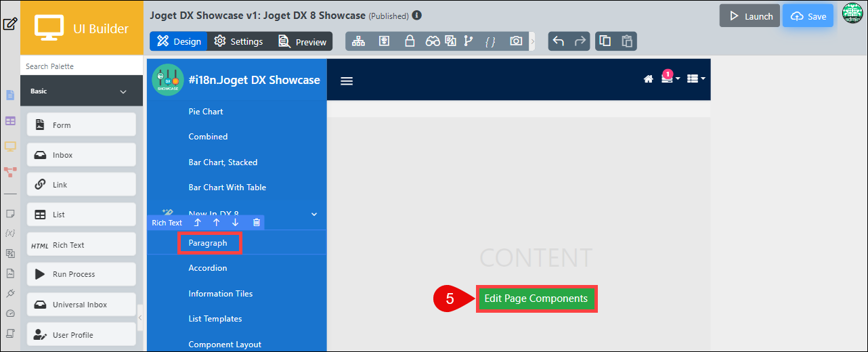
Task: Open the JSON definition braces icon
Action: pos(490,41)
